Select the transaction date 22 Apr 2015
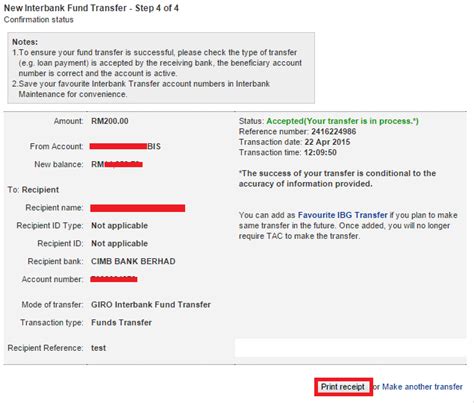 coord(327,142)
